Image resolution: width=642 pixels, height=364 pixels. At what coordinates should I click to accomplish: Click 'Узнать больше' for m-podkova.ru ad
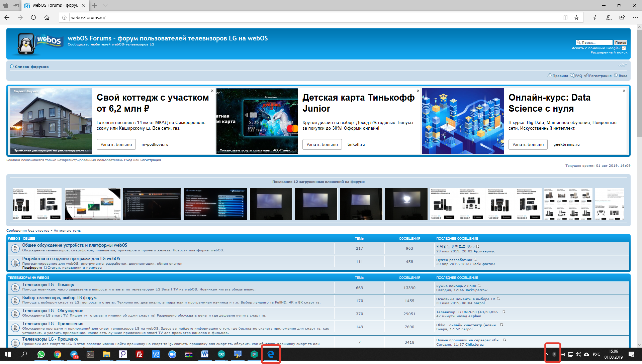click(116, 144)
